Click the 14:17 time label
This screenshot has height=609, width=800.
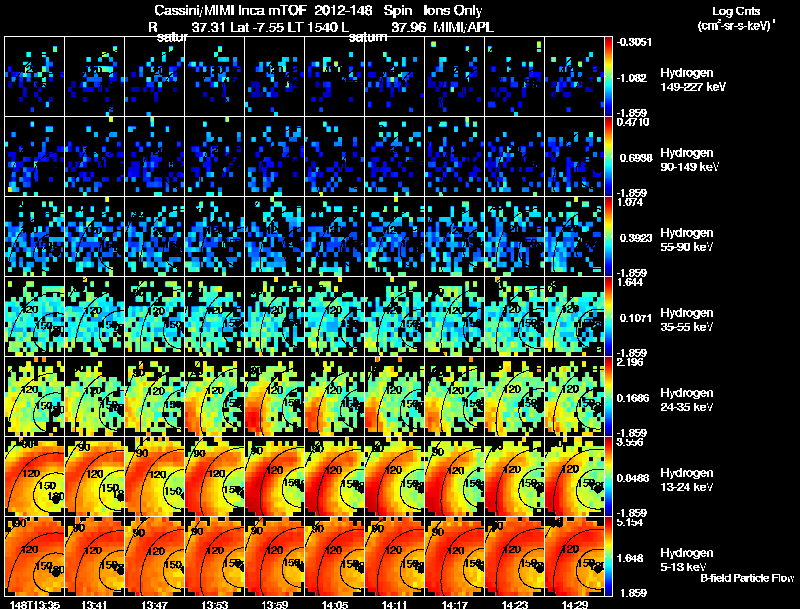coord(455,605)
